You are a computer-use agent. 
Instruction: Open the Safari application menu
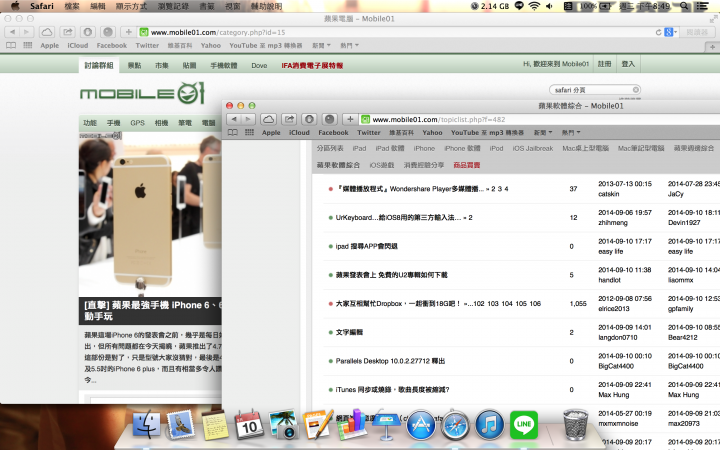click(42, 6)
